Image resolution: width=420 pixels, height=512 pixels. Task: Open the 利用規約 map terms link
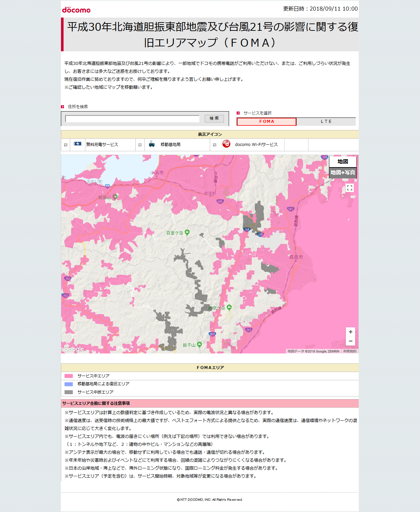point(350,351)
